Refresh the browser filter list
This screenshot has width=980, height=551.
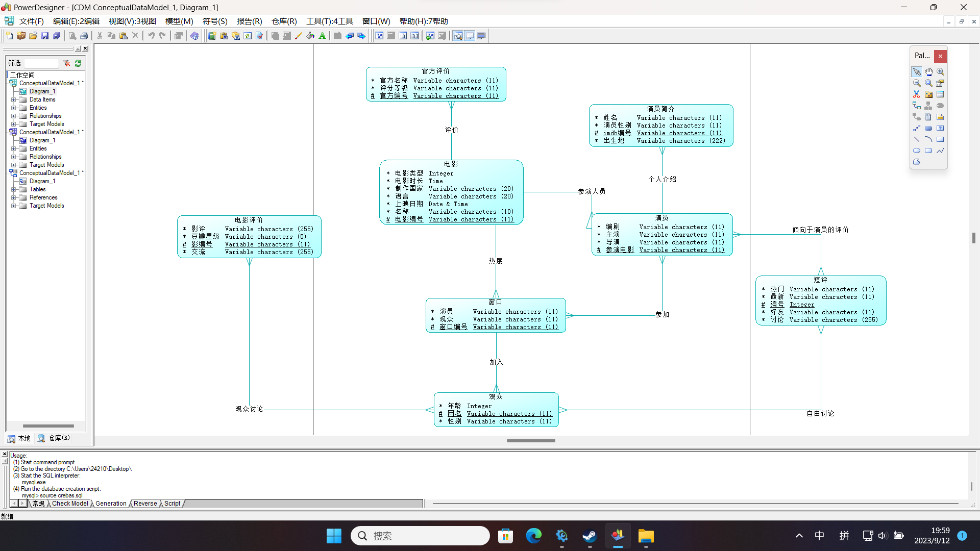point(78,63)
